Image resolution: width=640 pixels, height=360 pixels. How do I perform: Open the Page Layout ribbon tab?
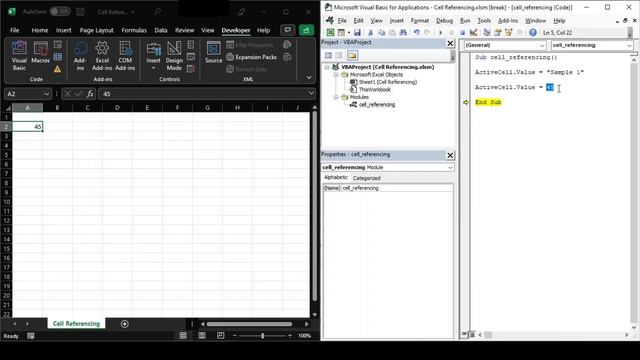pos(96,30)
